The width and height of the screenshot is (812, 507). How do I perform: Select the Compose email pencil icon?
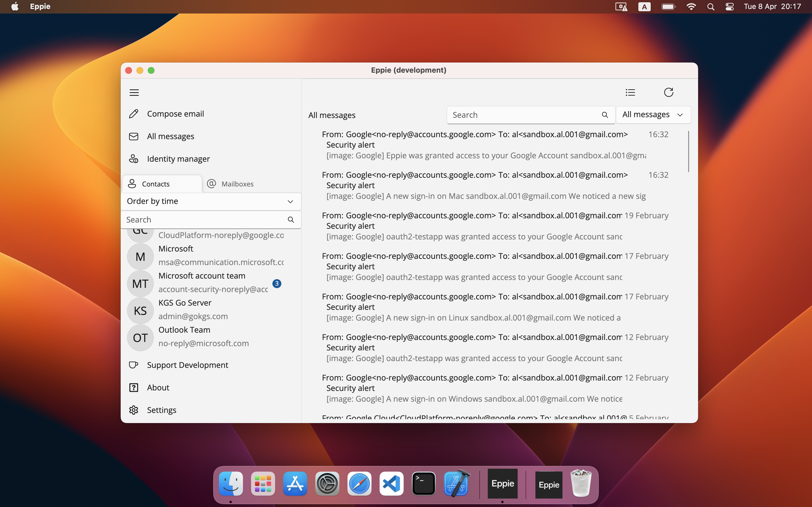tap(134, 114)
